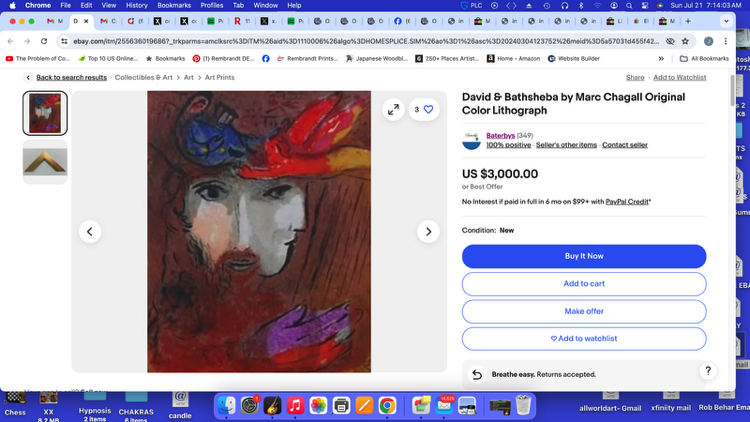Open the Chrome three-dot menu
This screenshot has width=750, height=422.
coord(726,41)
